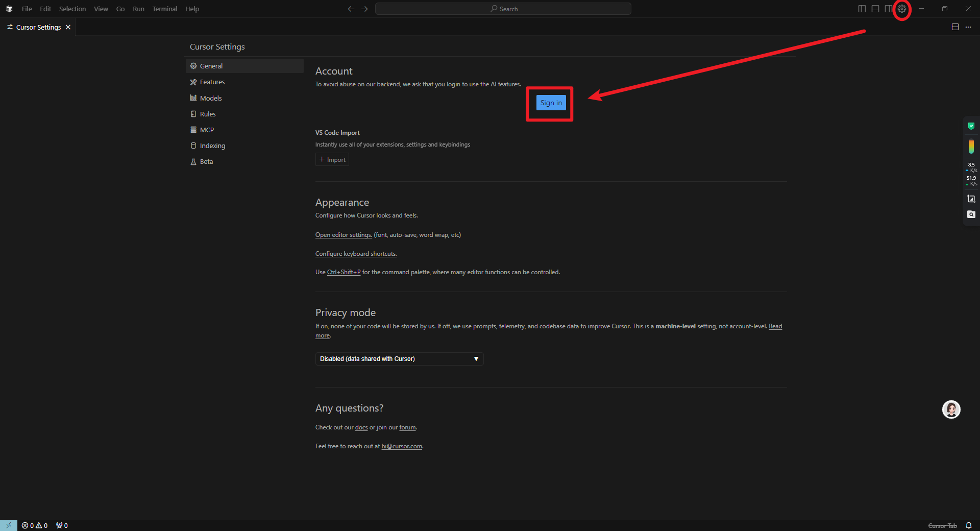
Task: Toggle the bottom panel layout icon
Action: click(875, 9)
